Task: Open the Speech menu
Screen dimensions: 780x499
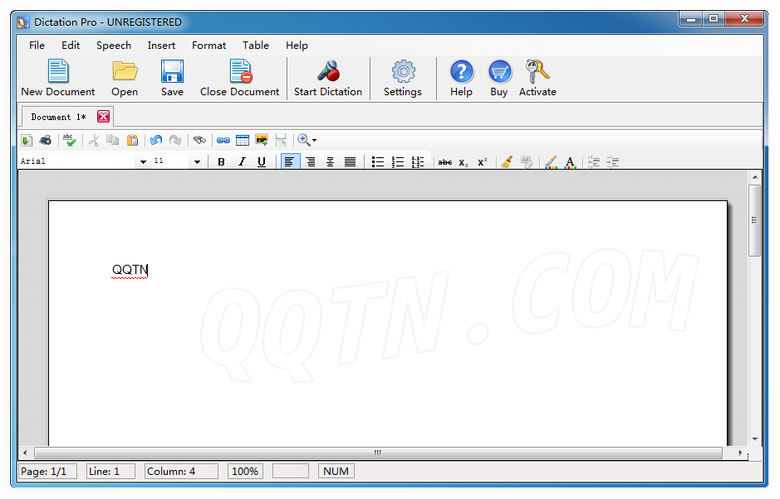Action: pyautogui.click(x=113, y=45)
